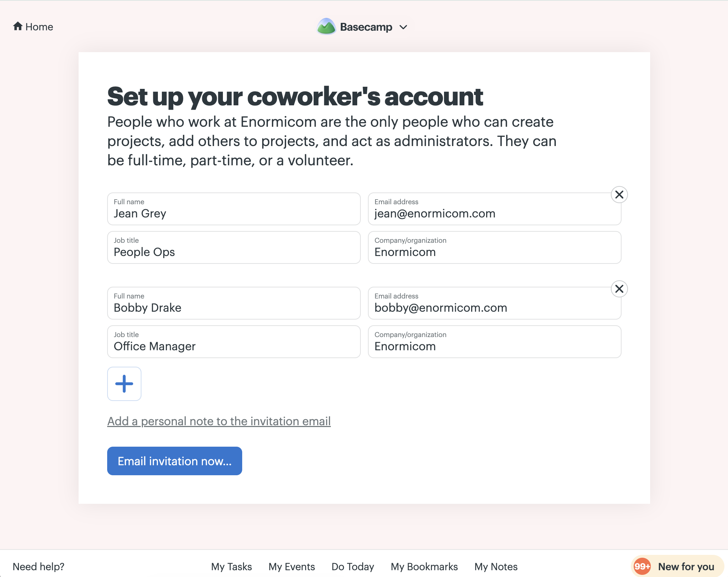Open Add a personal note link
This screenshot has height=577, width=728.
tap(219, 421)
